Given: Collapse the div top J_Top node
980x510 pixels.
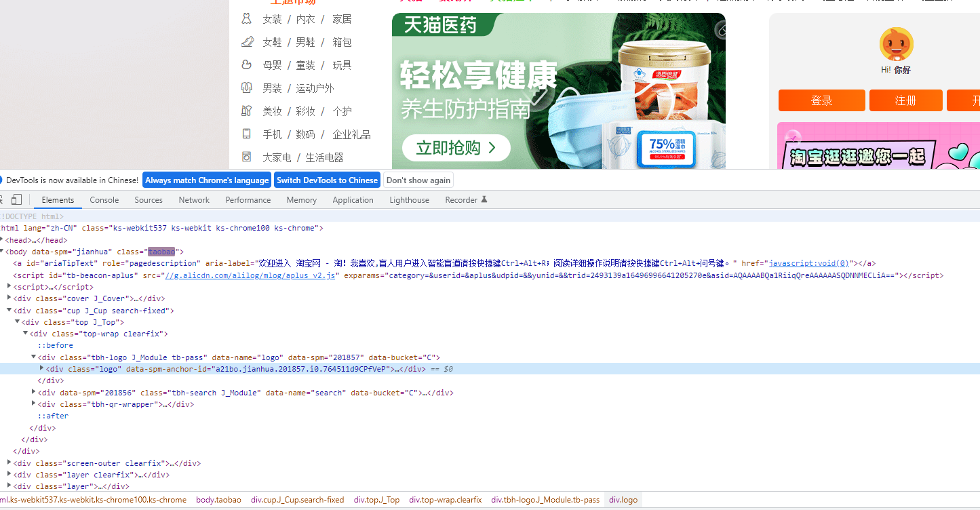Looking at the screenshot, I should 18,322.
